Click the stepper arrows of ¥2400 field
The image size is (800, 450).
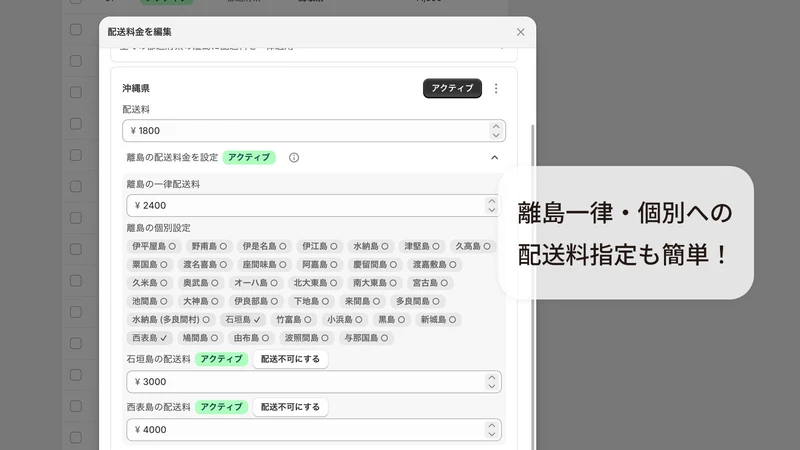[x=492, y=206]
